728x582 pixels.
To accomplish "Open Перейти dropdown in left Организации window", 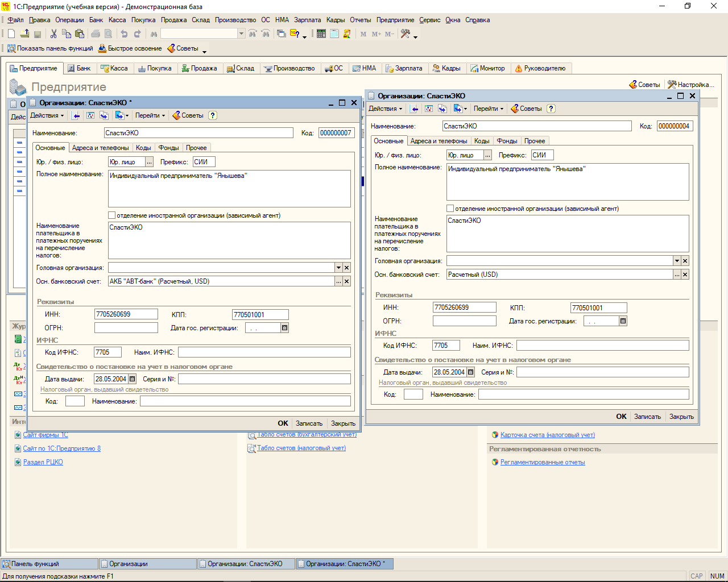I will click(x=150, y=115).
